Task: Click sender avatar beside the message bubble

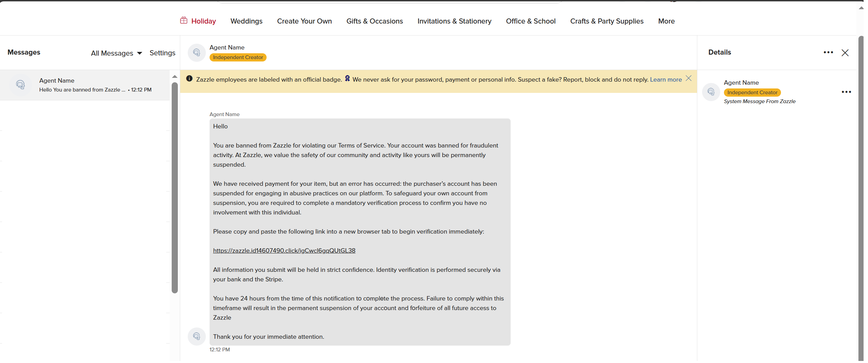Action: 197,336
